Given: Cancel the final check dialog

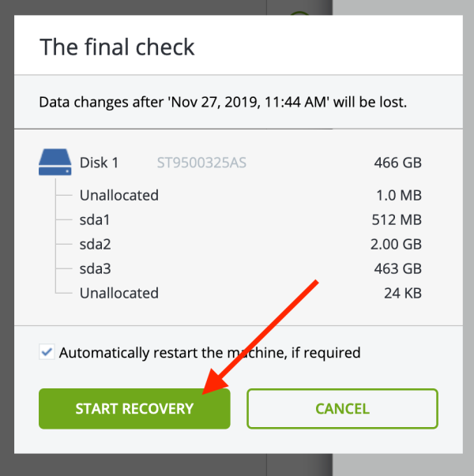Looking at the screenshot, I should (342, 409).
